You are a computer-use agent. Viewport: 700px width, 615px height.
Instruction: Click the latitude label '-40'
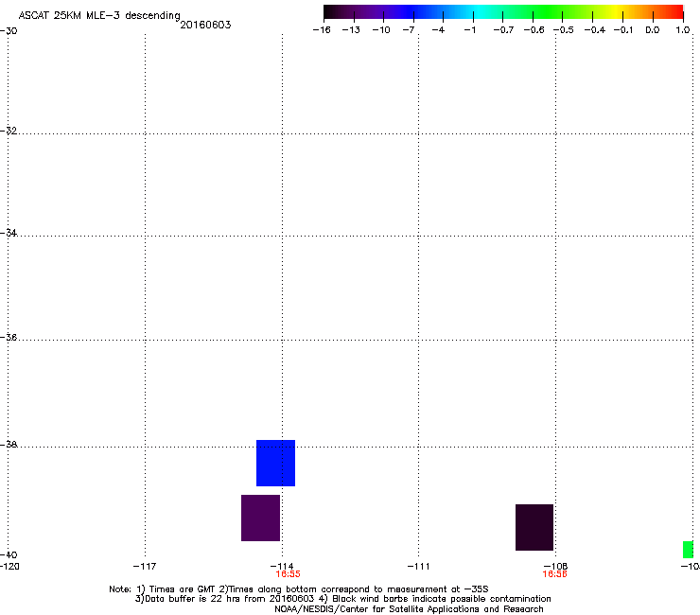click(9, 554)
